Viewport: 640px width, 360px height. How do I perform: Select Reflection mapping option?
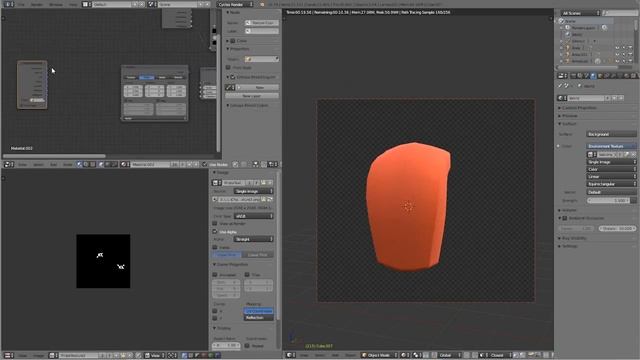[x=259, y=318]
